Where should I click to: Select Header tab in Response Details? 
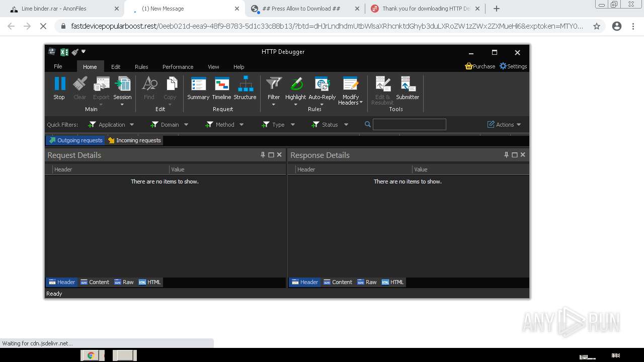pyautogui.click(x=304, y=282)
